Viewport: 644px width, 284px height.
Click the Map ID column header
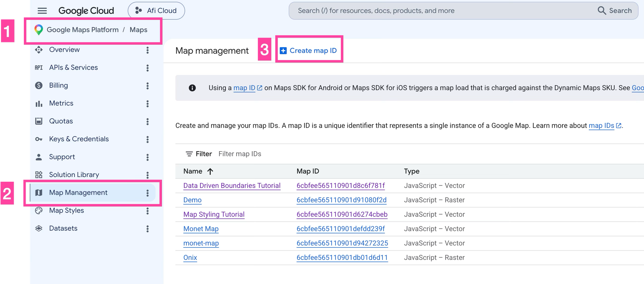click(308, 171)
